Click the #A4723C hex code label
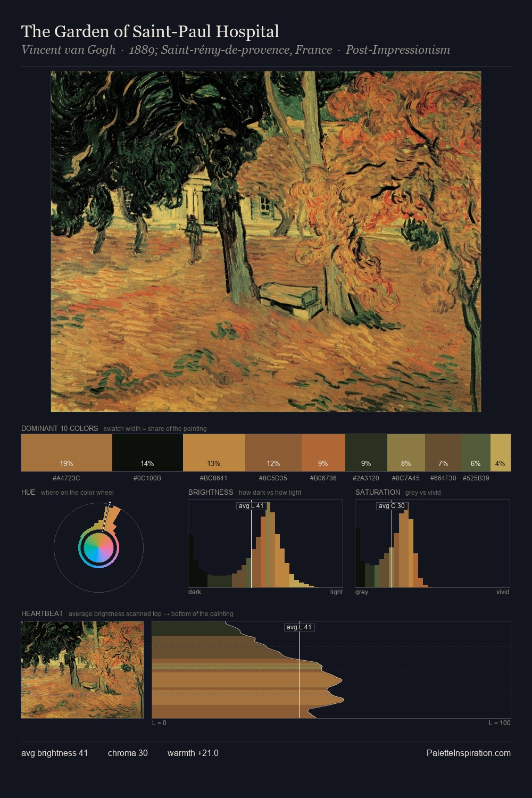 [x=66, y=478]
